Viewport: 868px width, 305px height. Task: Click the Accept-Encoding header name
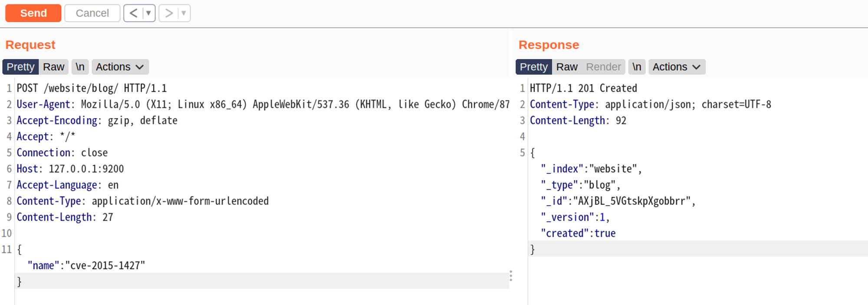57,120
